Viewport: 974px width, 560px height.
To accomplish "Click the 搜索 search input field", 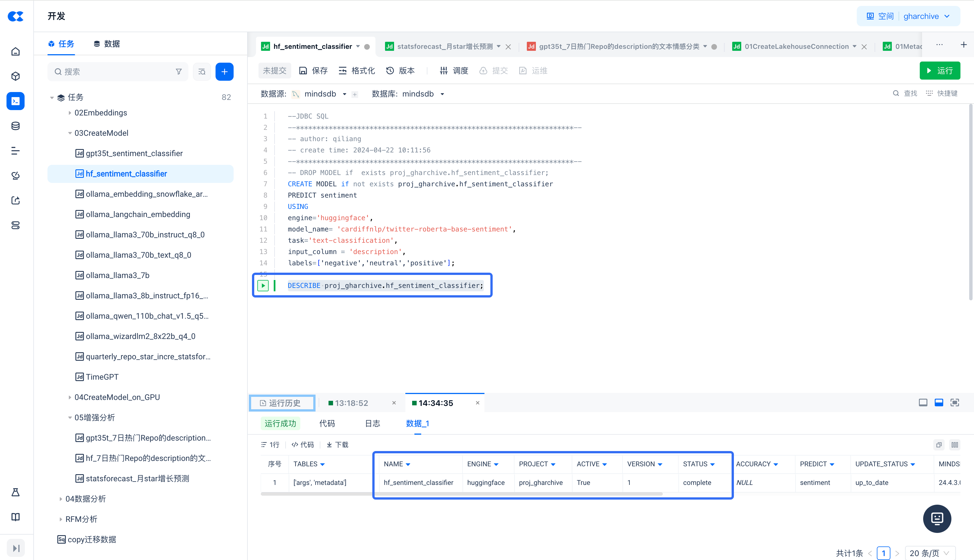I will tap(116, 71).
